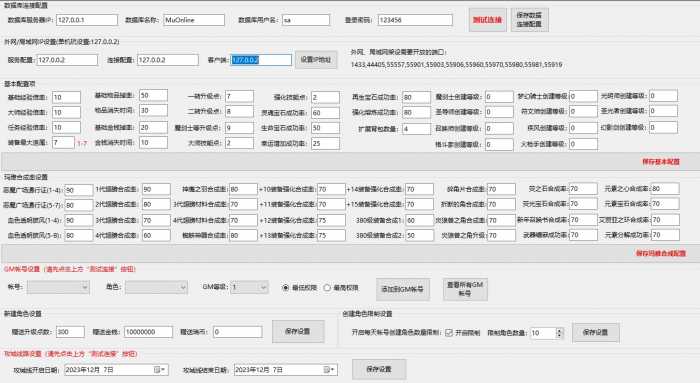Open calendar icon of siege end date

[x=329, y=370]
